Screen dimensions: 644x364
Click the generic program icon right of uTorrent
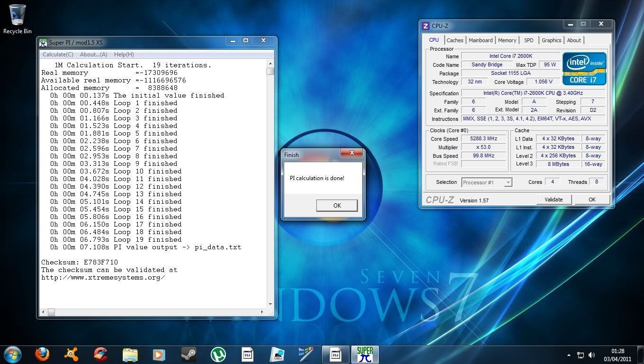[x=247, y=354]
